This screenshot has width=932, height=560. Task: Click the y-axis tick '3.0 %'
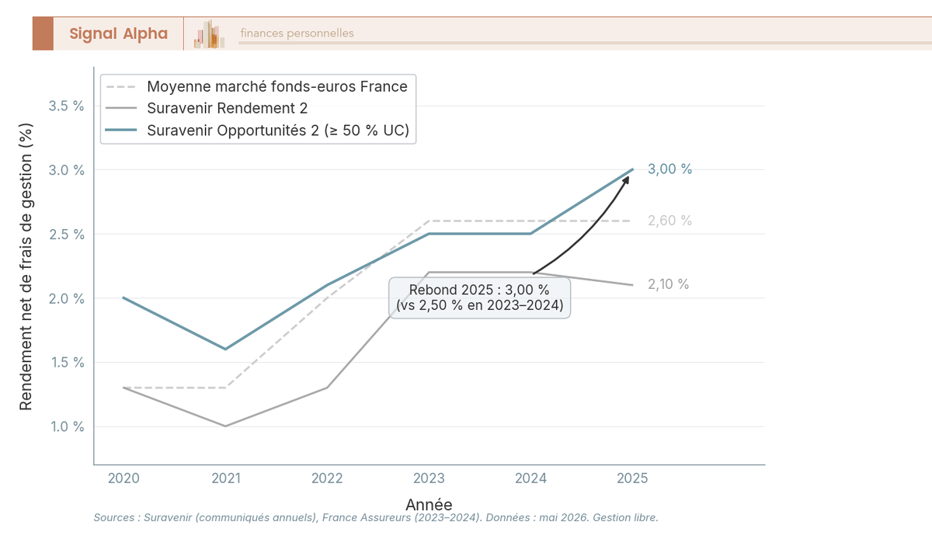tap(66, 170)
